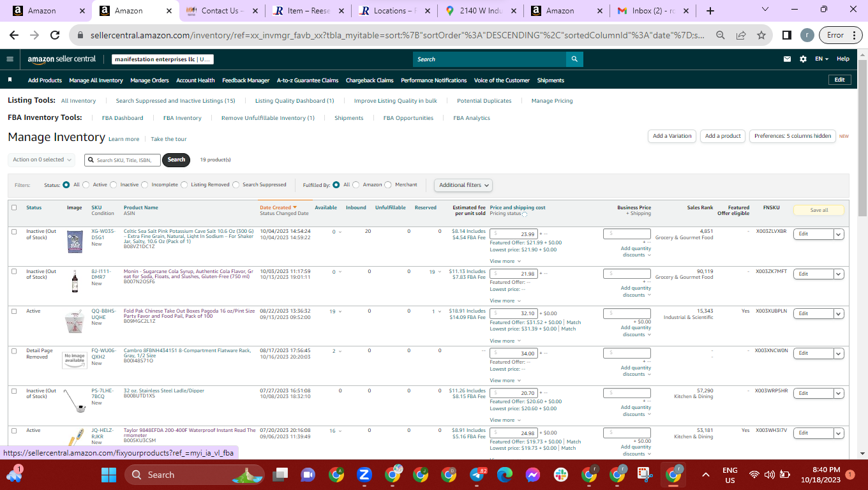Select the Inactive status filter radio button
The image size is (868, 490).
114,185
